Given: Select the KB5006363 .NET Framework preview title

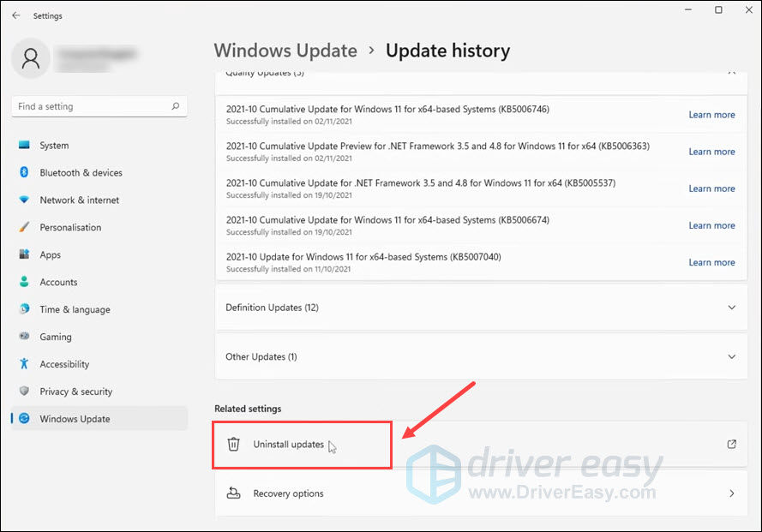Looking at the screenshot, I should click(x=438, y=146).
